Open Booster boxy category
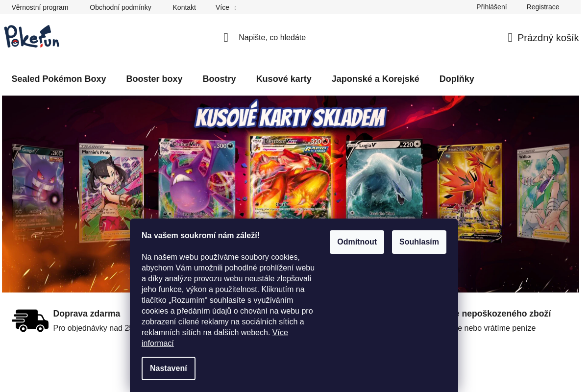The width and height of the screenshot is (588, 392). [x=154, y=79]
